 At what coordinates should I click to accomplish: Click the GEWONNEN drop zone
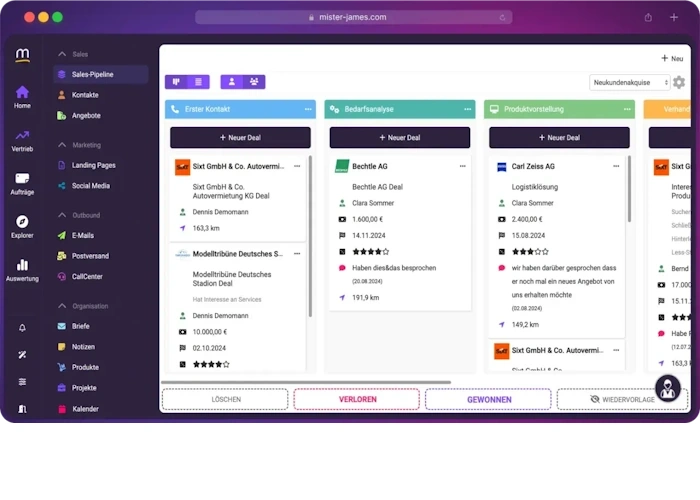[x=488, y=400]
